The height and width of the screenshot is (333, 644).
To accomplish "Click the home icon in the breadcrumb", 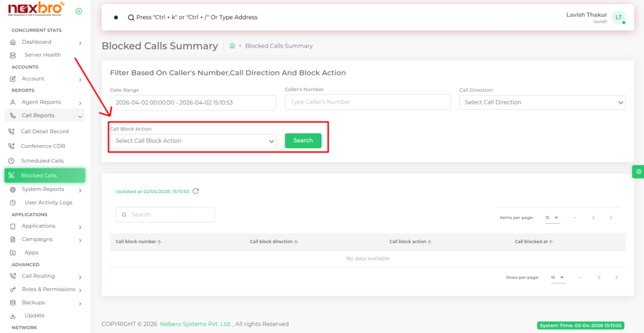I will click(232, 46).
